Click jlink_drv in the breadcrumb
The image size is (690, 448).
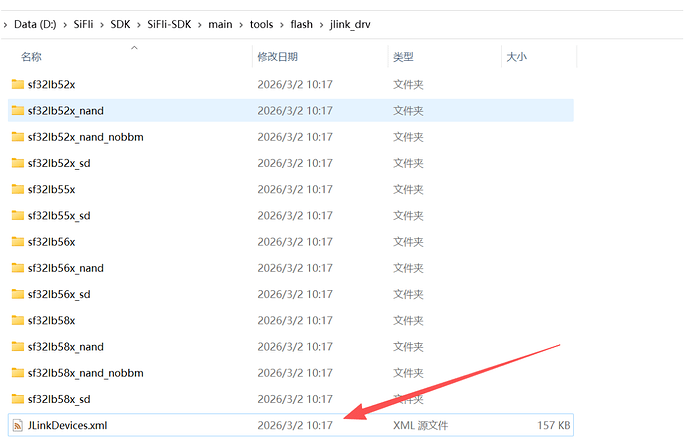point(350,24)
